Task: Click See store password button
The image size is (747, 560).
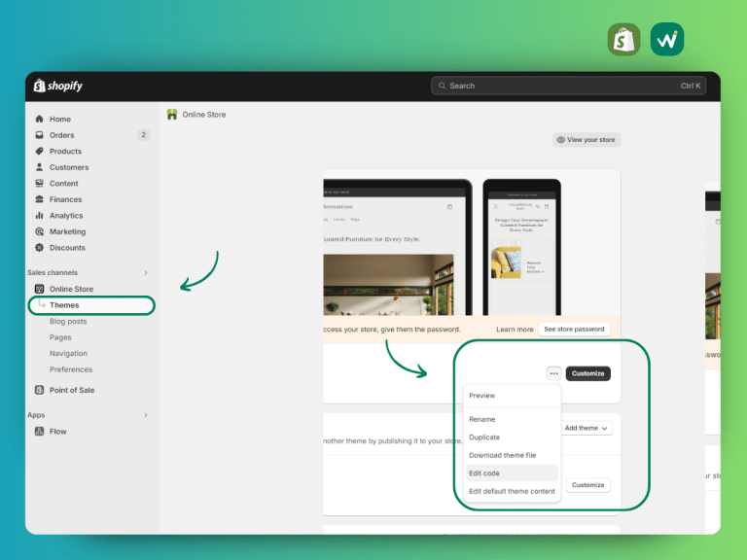Action: (574, 329)
